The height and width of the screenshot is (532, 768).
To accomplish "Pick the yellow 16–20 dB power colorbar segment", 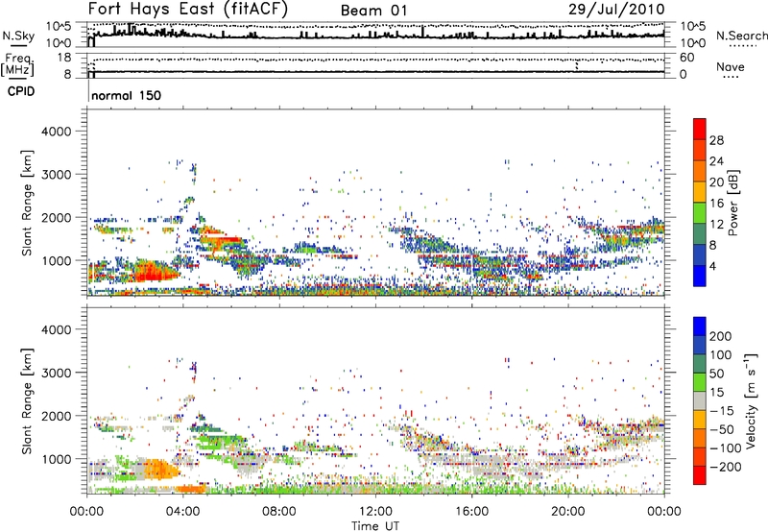I will [x=700, y=192].
